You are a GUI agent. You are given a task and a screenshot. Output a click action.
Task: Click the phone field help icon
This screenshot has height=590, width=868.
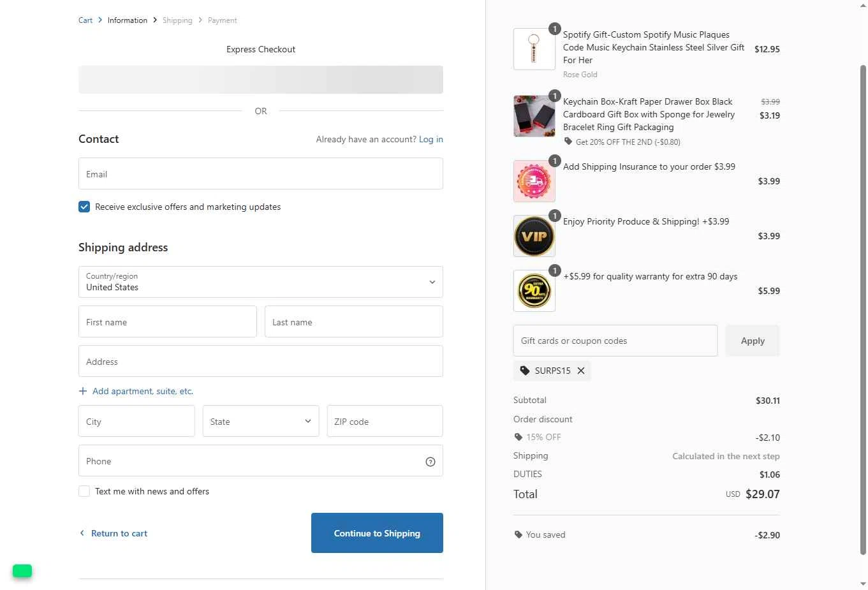tap(430, 462)
